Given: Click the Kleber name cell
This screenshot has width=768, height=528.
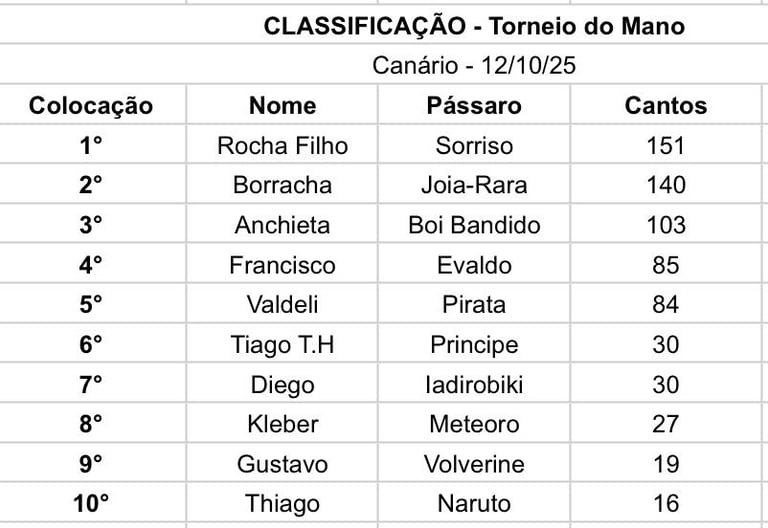Looking at the screenshot, I should coord(282,424).
